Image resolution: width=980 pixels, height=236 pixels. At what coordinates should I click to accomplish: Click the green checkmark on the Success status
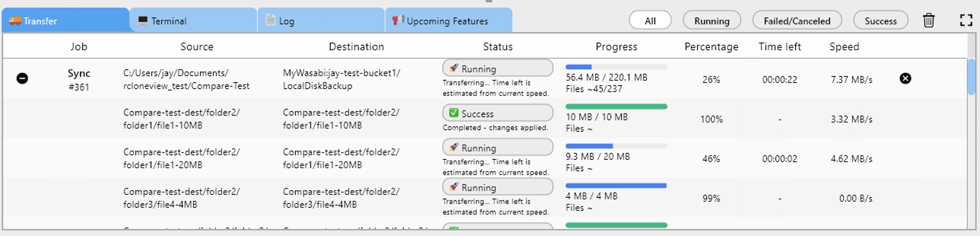[454, 113]
